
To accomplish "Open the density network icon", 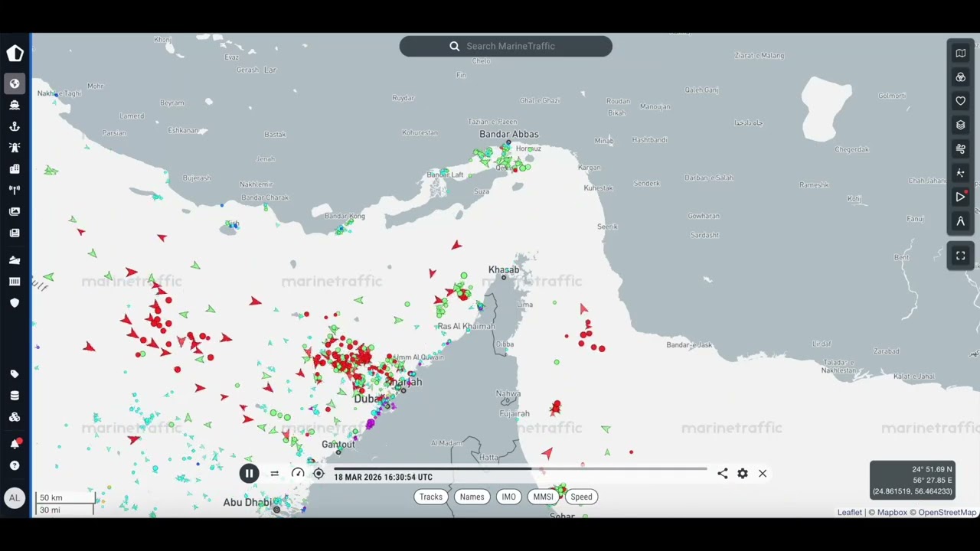I will click(x=960, y=173).
